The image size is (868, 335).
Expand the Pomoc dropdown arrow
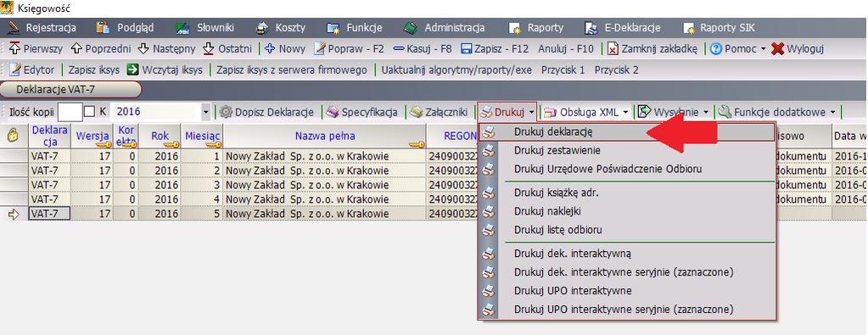[763, 48]
